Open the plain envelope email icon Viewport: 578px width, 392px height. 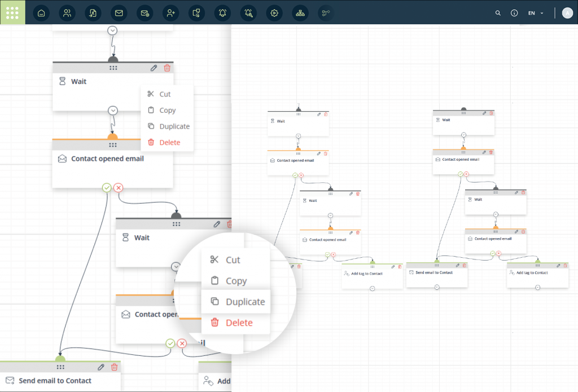pyautogui.click(x=119, y=13)
